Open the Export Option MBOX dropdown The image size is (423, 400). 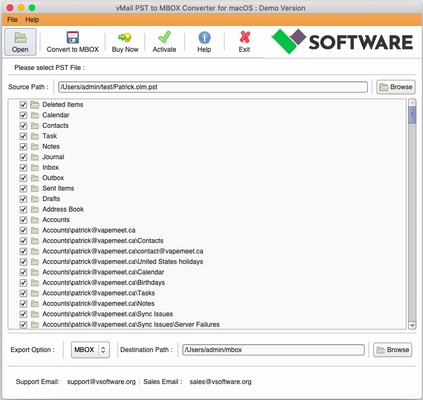(x=90, y=350)
